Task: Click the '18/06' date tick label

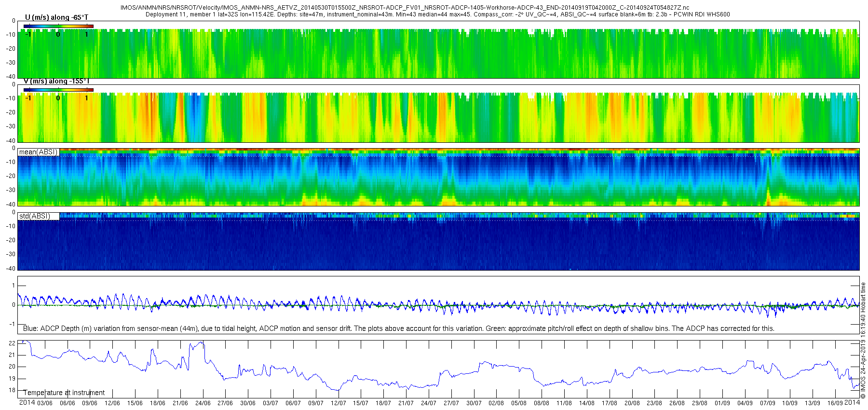Action: (158, 403)
